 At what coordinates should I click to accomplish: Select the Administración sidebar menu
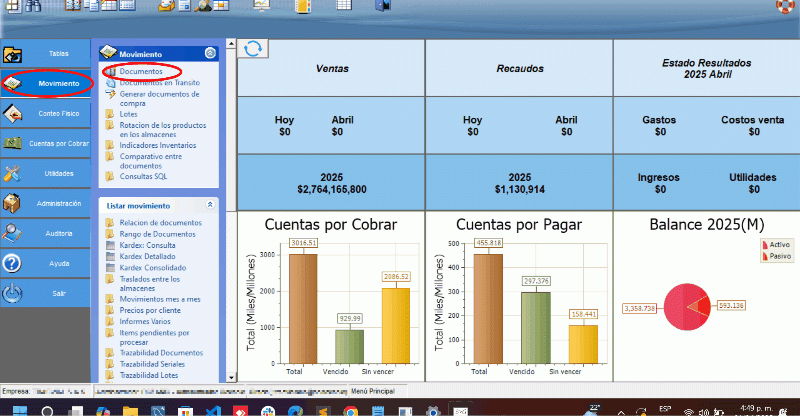pos(47,203)
